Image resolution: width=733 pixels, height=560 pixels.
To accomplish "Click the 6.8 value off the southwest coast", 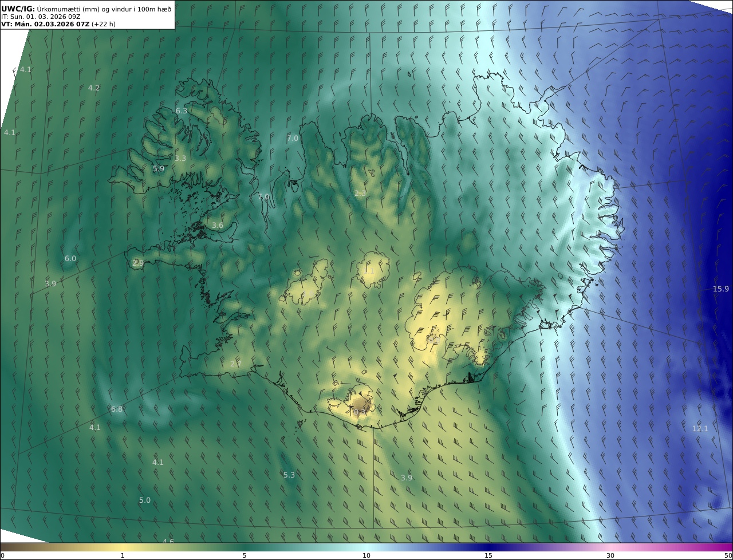I will (117, 409).
